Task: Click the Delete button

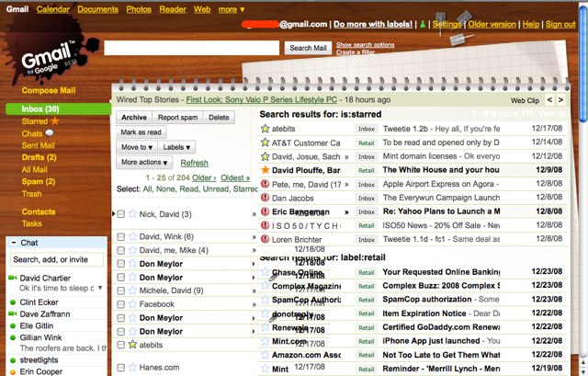Action: click(x=219, y=117)
